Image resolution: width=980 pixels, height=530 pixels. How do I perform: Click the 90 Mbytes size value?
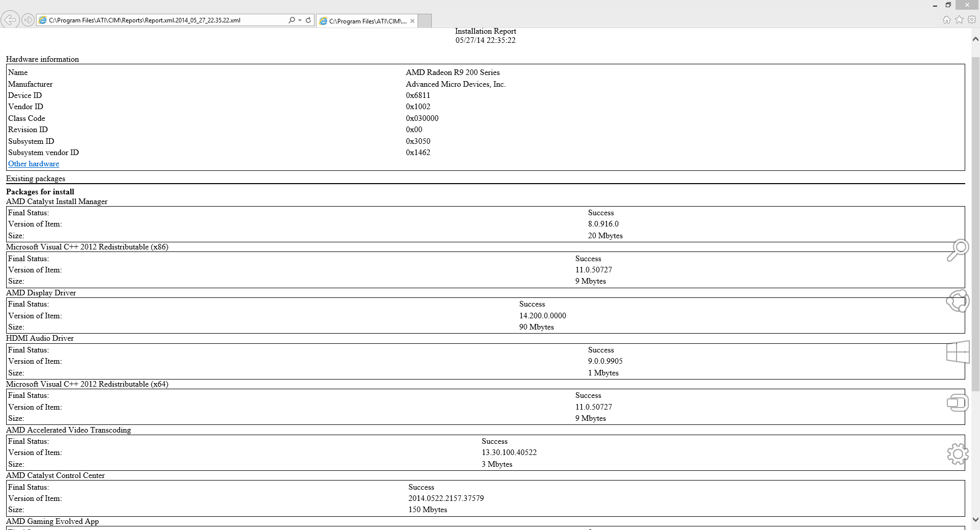536,327
